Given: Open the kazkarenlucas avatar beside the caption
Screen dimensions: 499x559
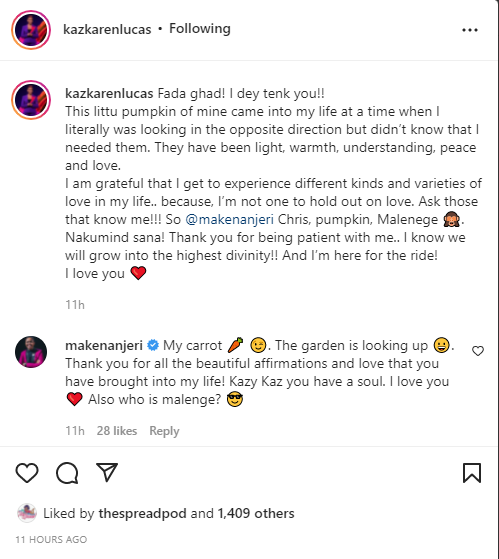Looking at the screenshot, I should [x=31, y=100].
